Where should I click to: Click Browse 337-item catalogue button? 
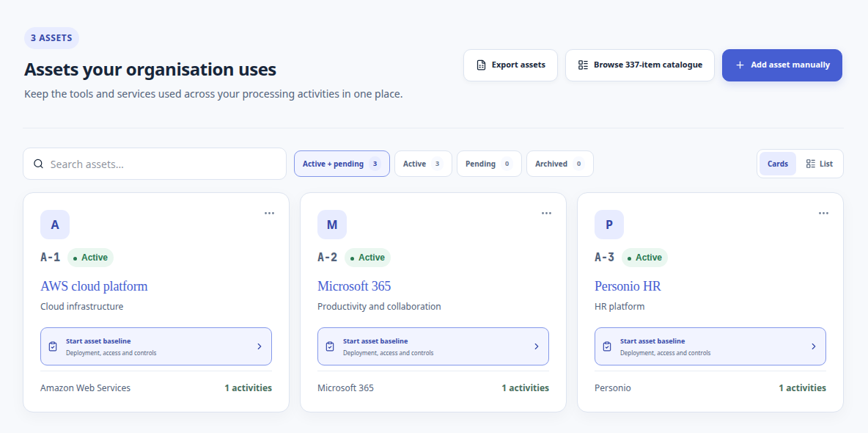640,65
